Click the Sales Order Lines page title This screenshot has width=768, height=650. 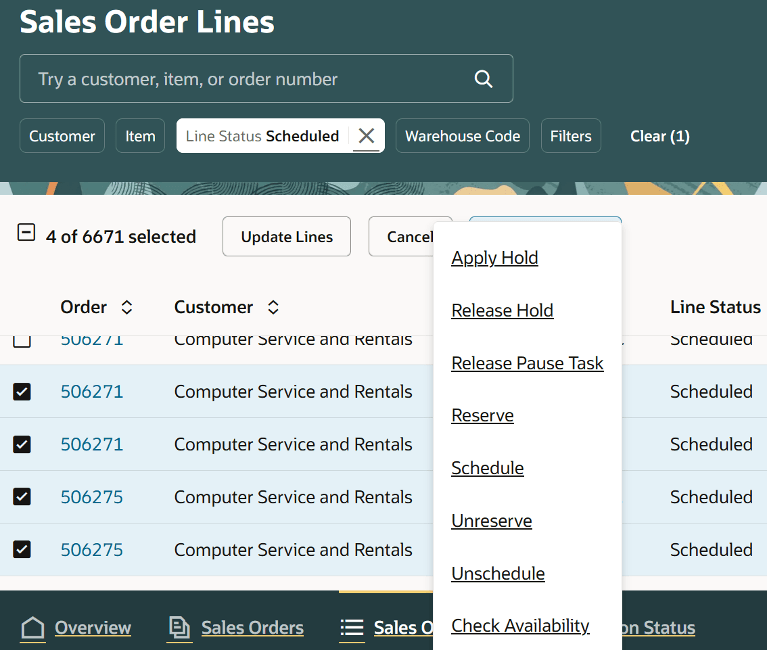[147, 22]
